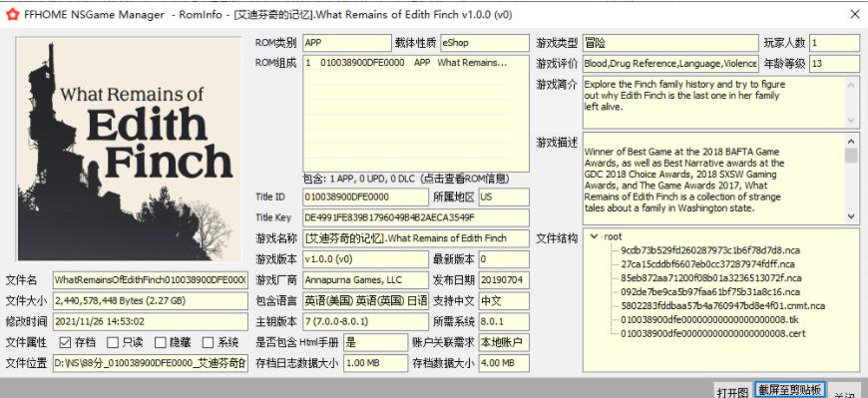This screenshot has width=868, height=398.
Task: Click the 截屏至剪贴板 screenshot to clipboard button
Action: [790, 389]
